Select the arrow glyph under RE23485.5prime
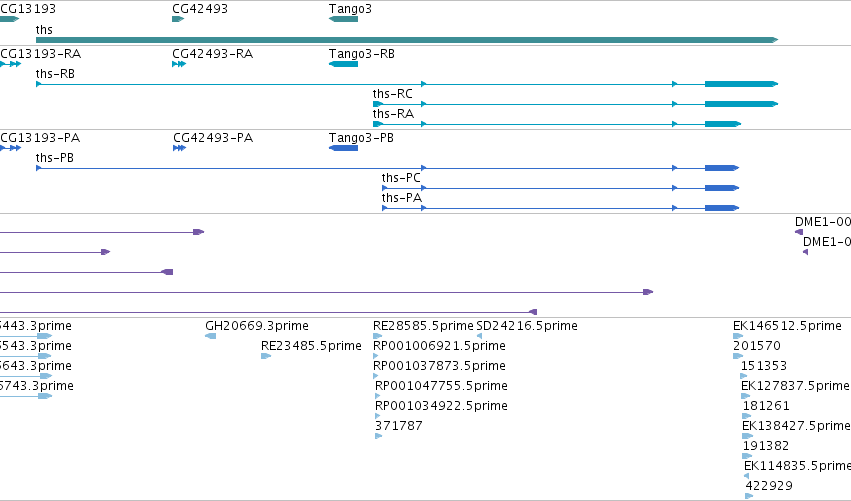Viewport: 851px width, 501px height. [x=266, y=356]
